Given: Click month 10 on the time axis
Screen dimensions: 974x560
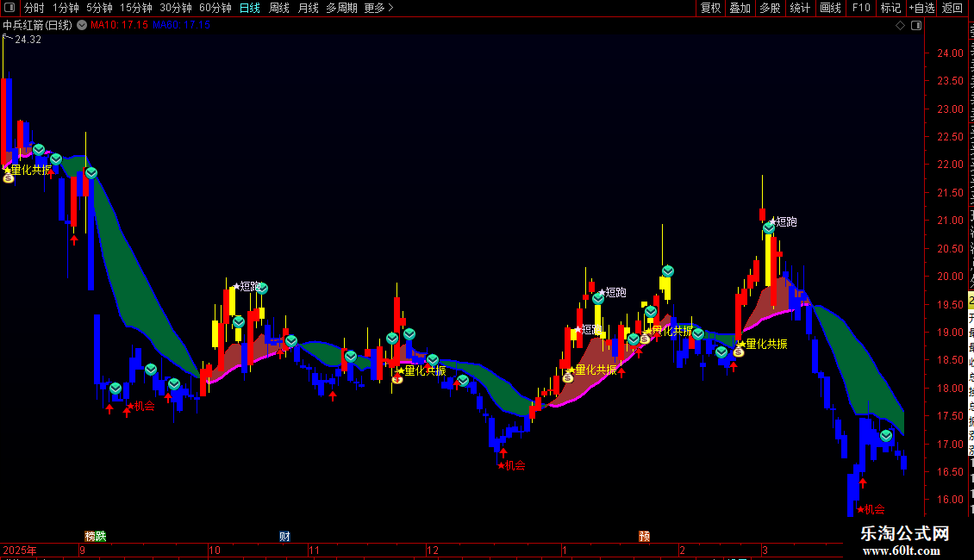Looking at the screenshot, I should tap(215, 551).
